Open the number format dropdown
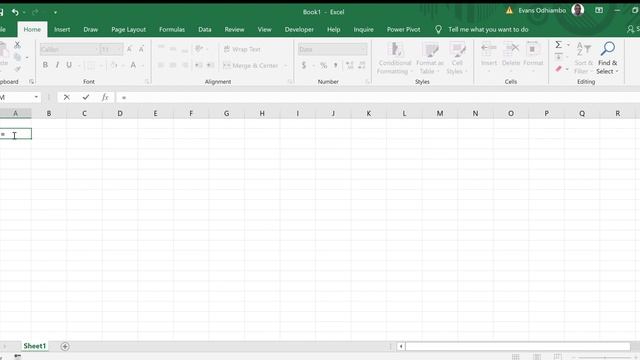640x360 pixels. pos(363,49)
